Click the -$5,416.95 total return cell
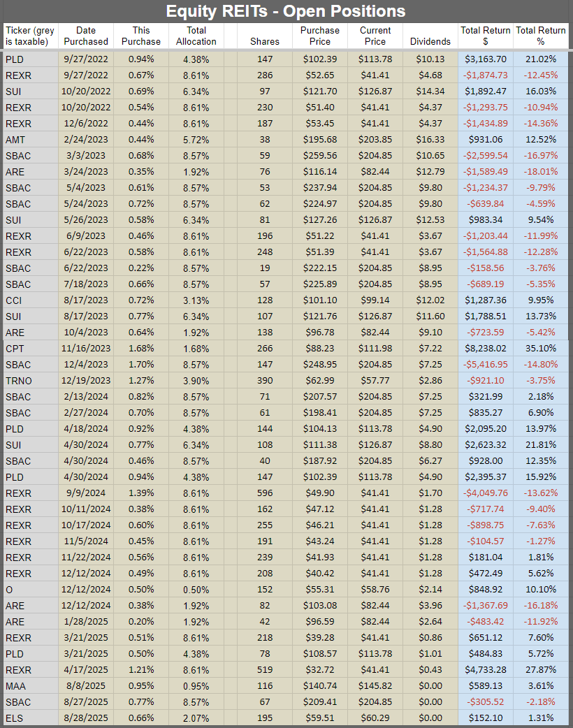Image resolution: width=573 pixels, height=728 pixels. 485,365
